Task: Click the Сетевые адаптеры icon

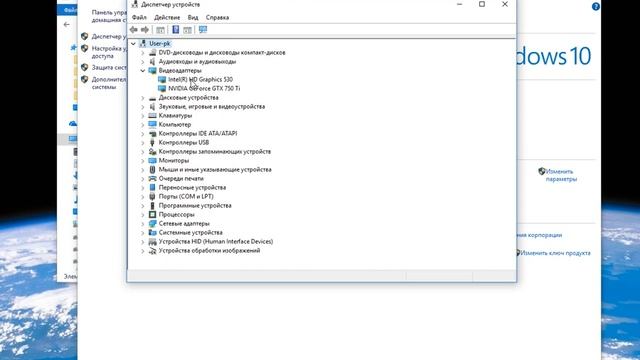Action: click(x=152, y=223)
